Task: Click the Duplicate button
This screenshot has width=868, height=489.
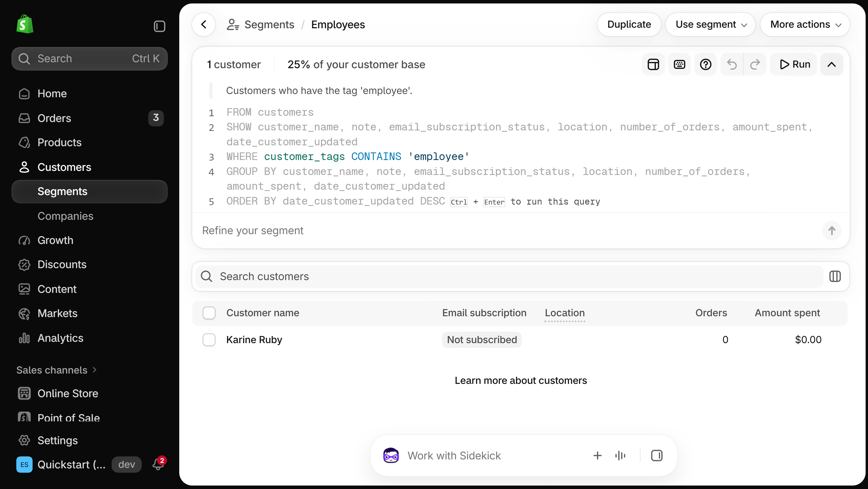Action: (x=629, y=24)
